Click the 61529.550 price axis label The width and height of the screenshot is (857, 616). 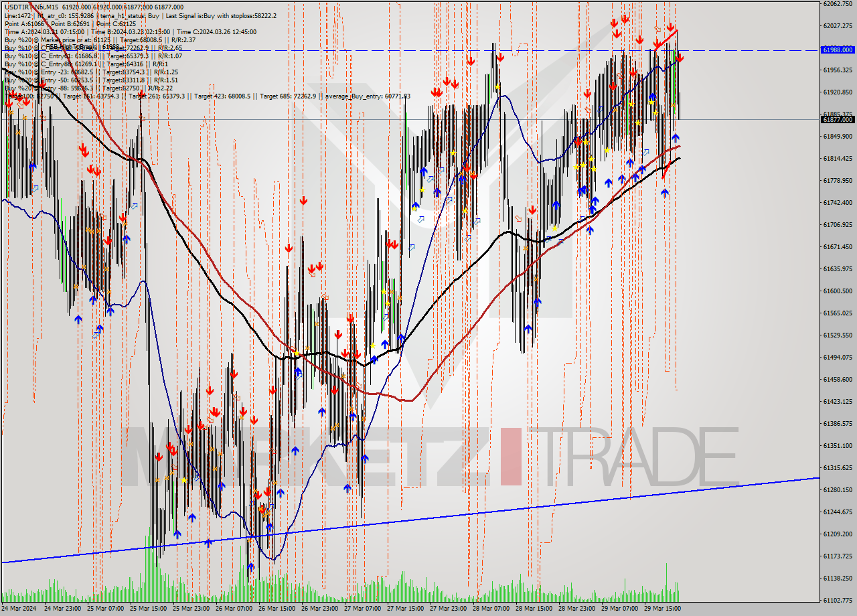(838, 335)
